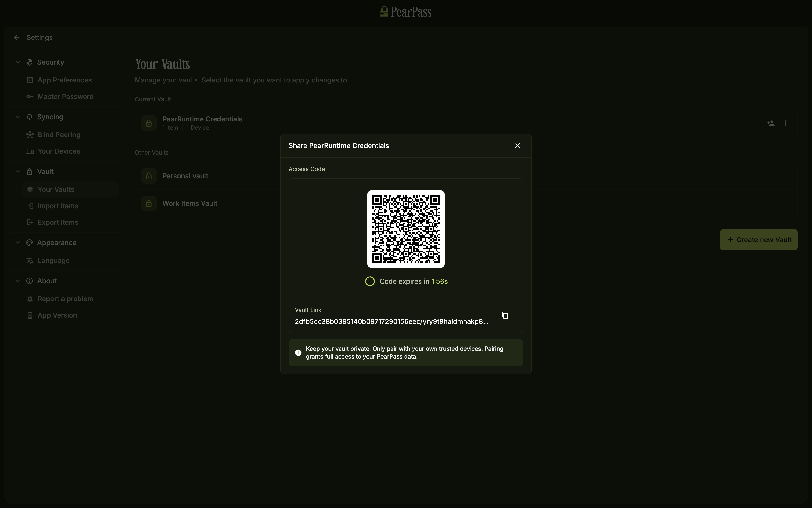Open App Preferences settings

[71, 80]
